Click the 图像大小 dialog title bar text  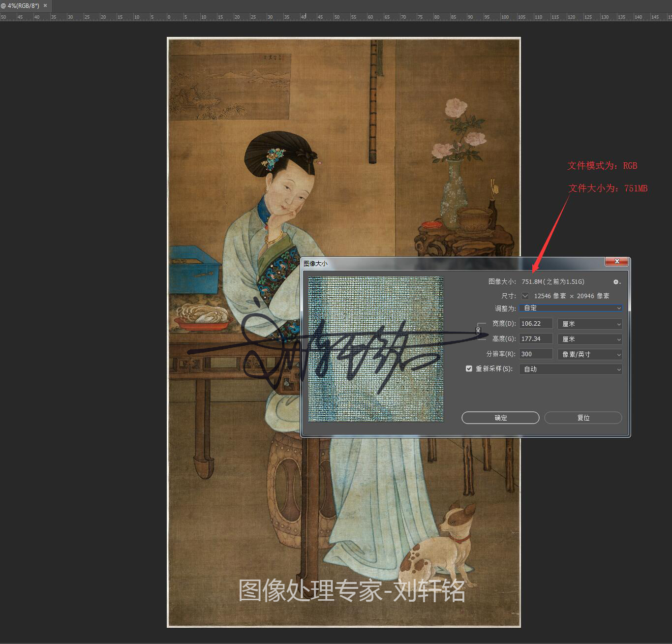[315, 264]
